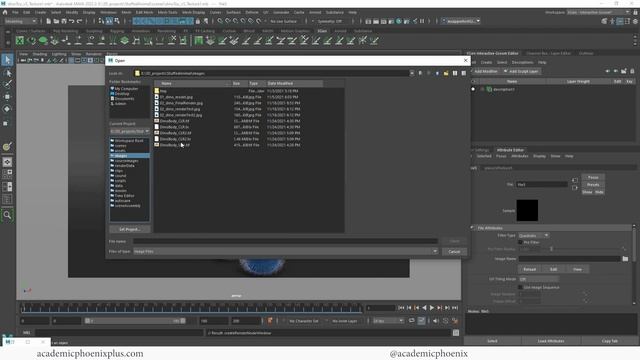Toggle visibility dot of the description1 row
The image size is (640, 360).
(x=473, y=89)
